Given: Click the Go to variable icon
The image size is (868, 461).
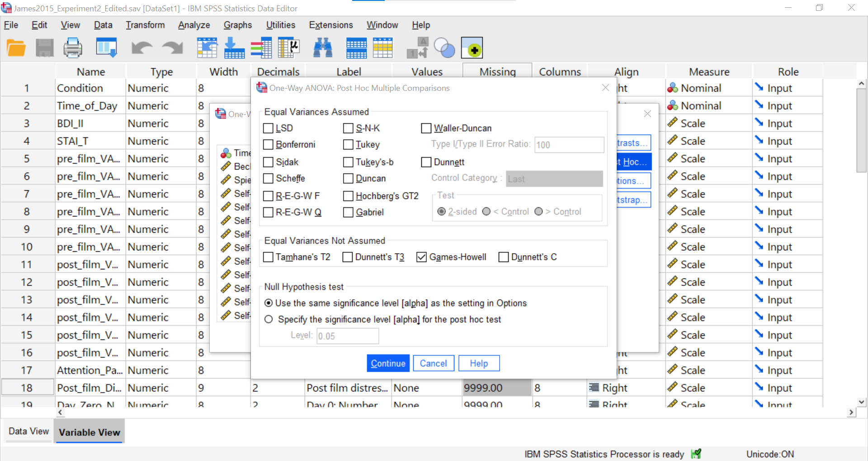Looking at the screenshot, I should tap(234, 48).
